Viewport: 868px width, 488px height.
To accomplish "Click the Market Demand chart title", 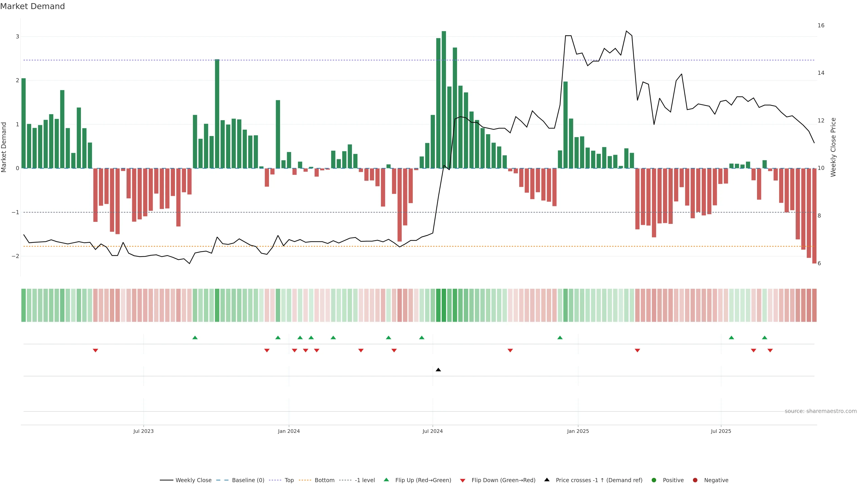I will [x=32, y=6].
